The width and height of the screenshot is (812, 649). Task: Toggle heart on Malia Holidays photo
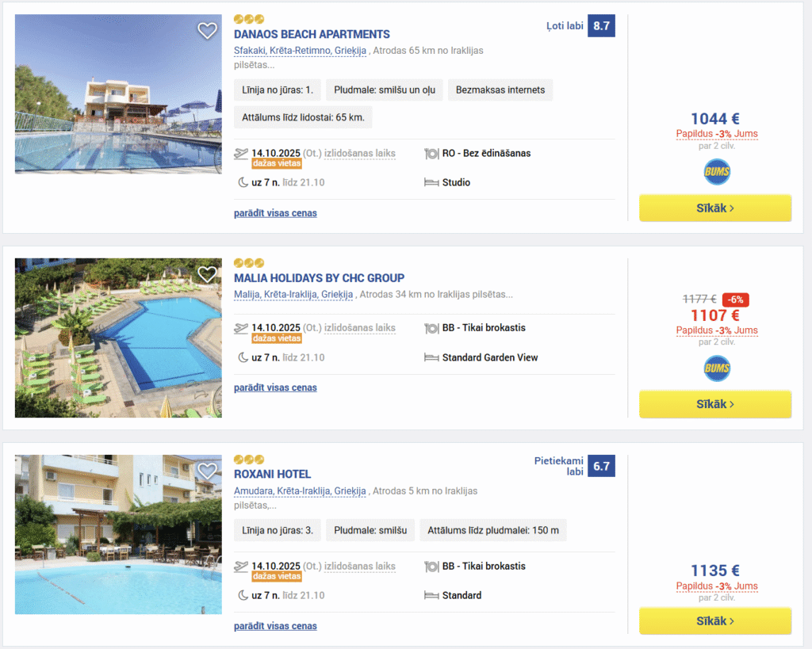coord(207,274)
